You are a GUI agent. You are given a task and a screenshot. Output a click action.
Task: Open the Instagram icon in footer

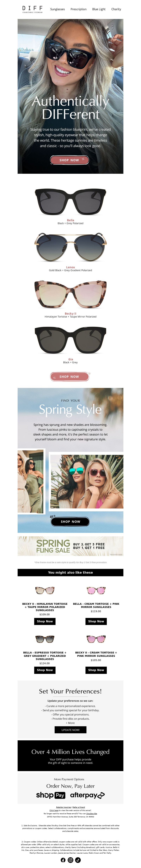[70, 860]
